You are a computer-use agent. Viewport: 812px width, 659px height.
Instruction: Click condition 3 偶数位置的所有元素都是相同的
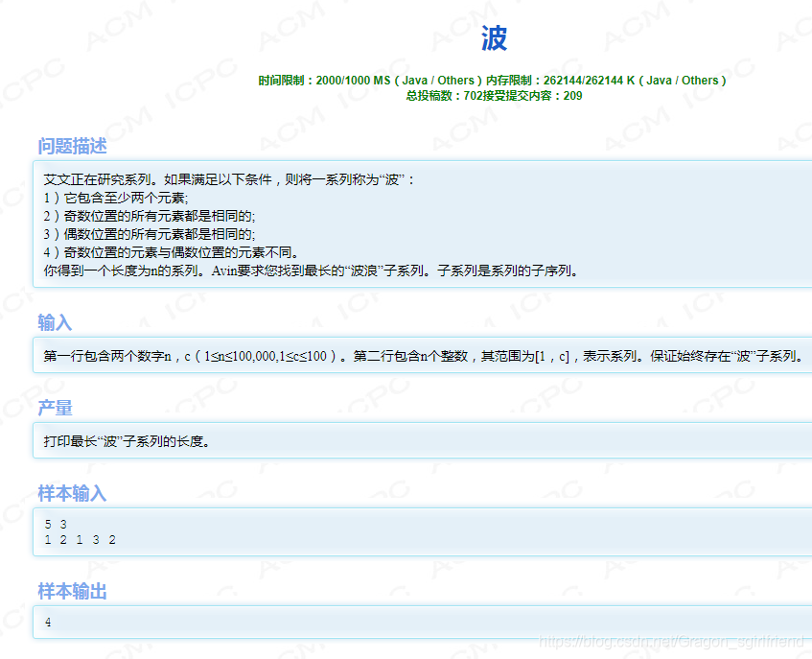point(150,234)
